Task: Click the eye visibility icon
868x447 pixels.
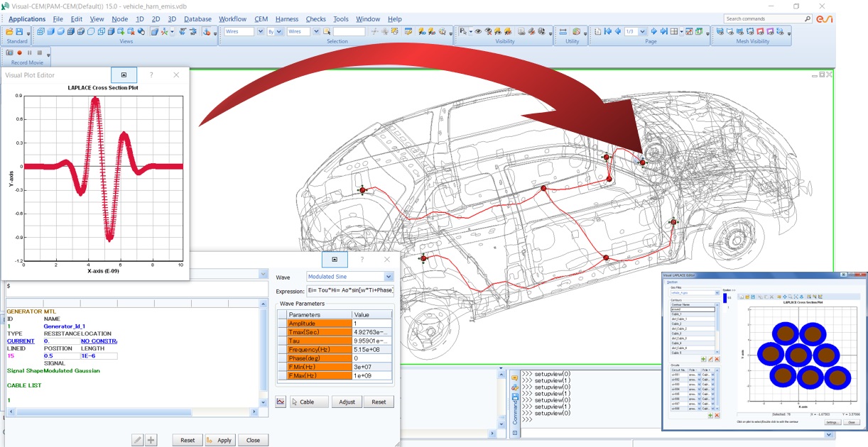Action: (x=478, y=31)
